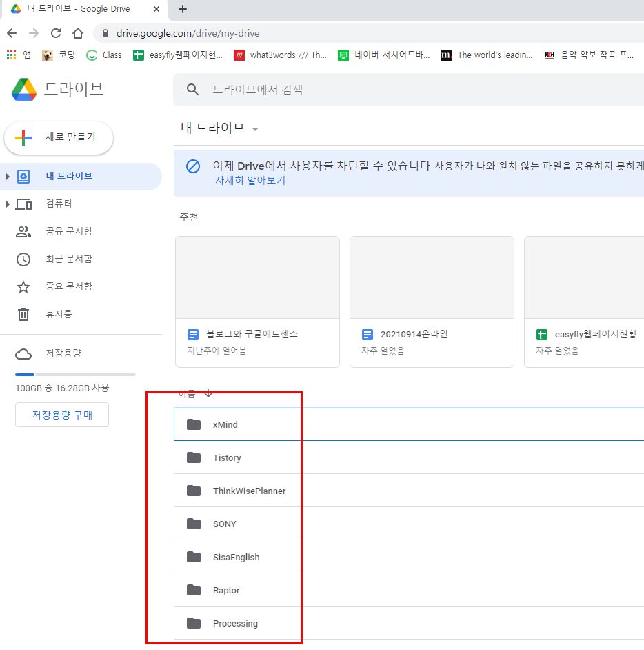The image size is (644, 650).
Task: Click the Tistory folder icon
Action: (x=194, y=457)
